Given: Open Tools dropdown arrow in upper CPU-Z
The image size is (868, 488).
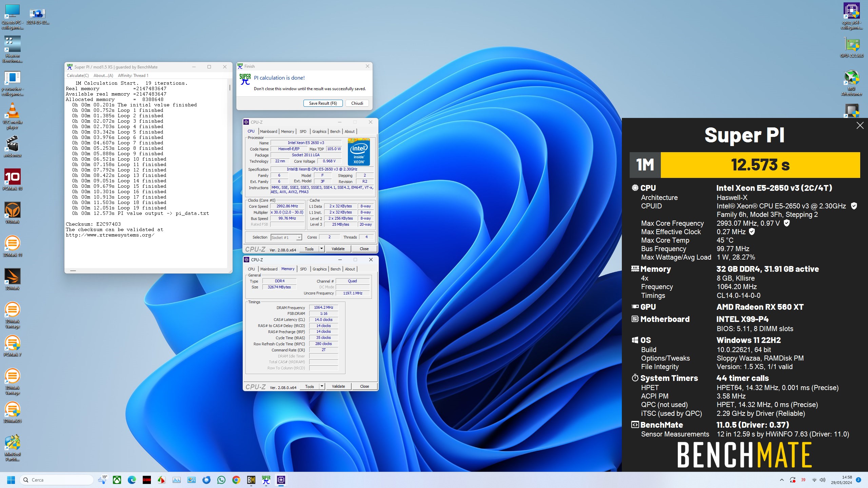Looking at the screenshot, I should [321, 249].
